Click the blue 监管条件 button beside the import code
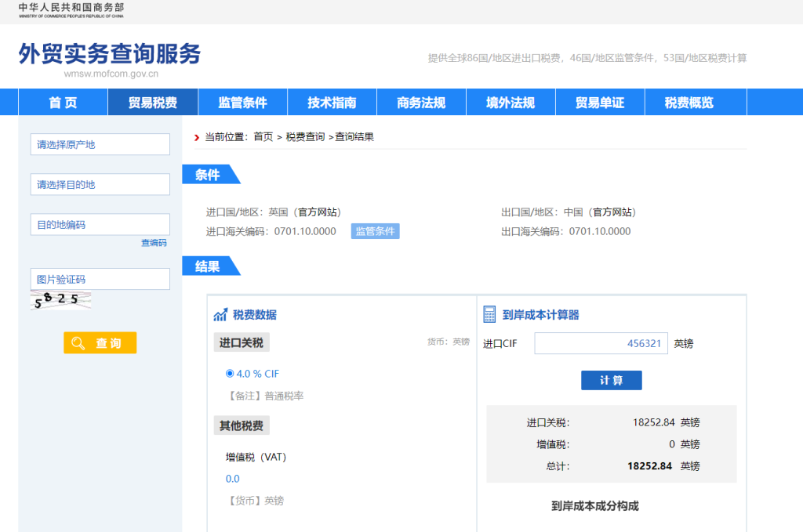The image size is (803, 532). 375,231
